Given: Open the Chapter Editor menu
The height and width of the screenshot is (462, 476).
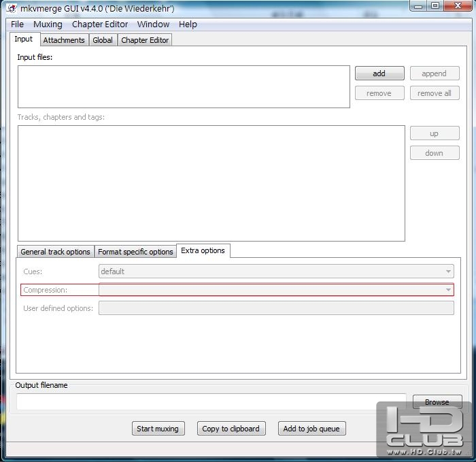Looking at the screenshot, I should pos(100,24).
